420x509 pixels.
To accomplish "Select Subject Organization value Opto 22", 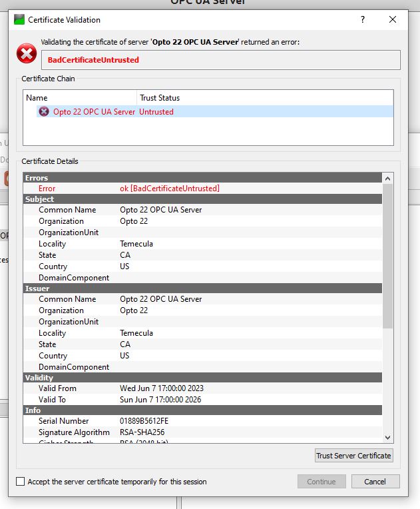I will [x=134, y=221].
